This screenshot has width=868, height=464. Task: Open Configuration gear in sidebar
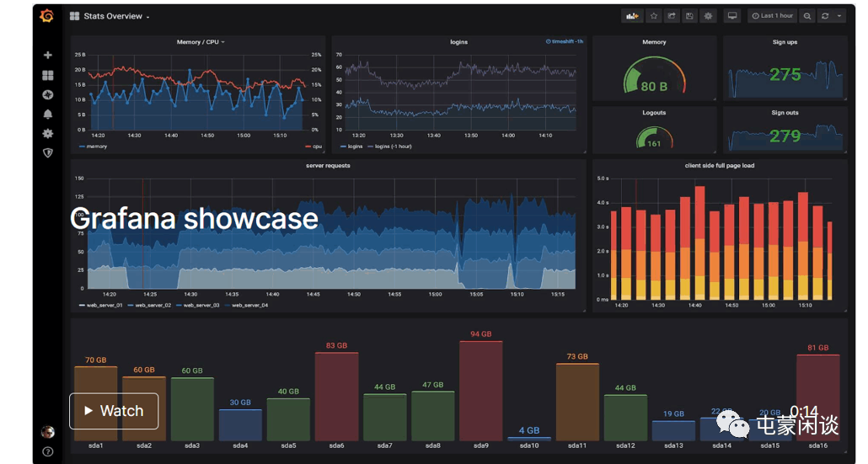click(x=48, y=133)
